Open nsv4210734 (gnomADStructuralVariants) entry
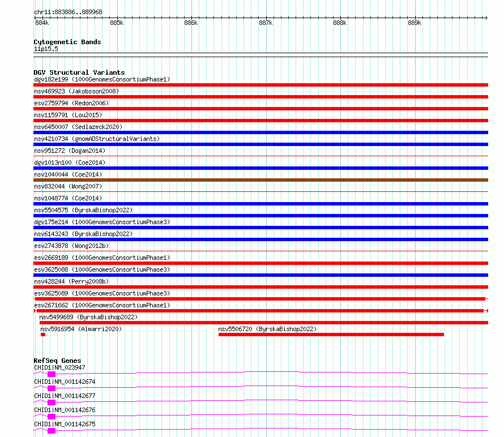Screen dimensions: 504x437 tap(97, 139)
